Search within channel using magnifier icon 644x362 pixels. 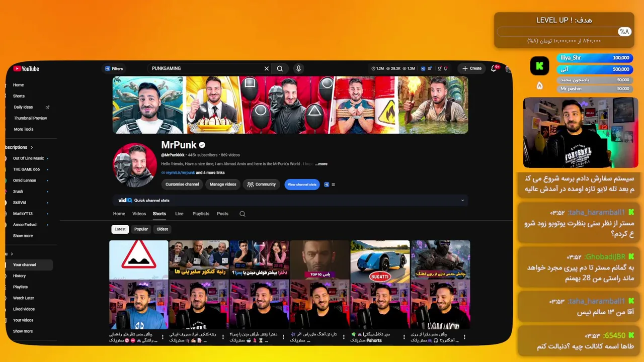point(243,214)
